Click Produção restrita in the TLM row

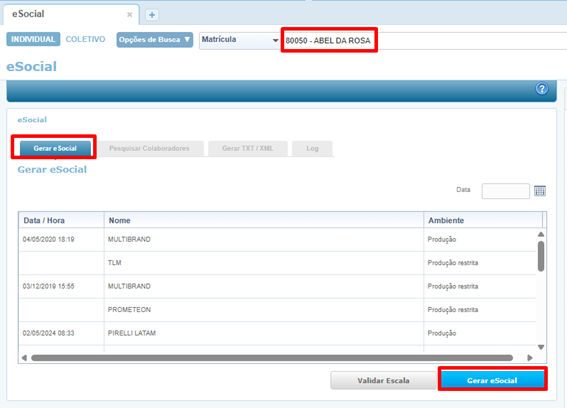[x=453, y=263]
